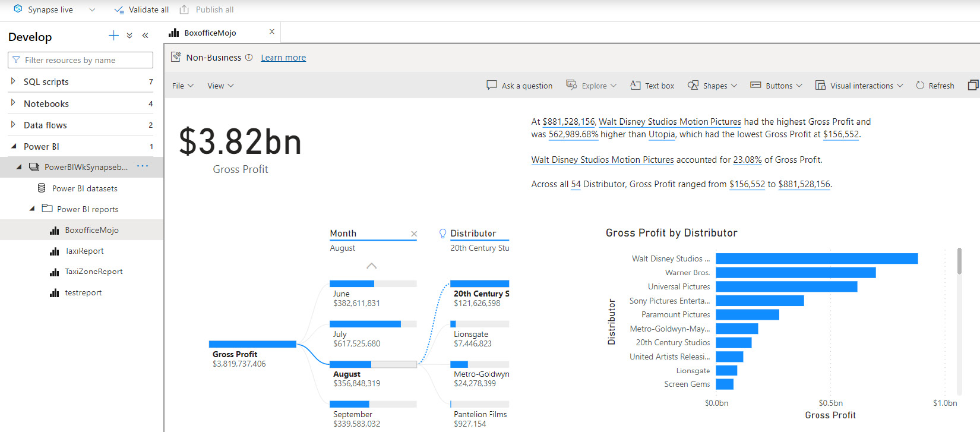Open the Visual interactions dropdown
Viewport: 980px width, 432px height.
(x=859, y=86)
